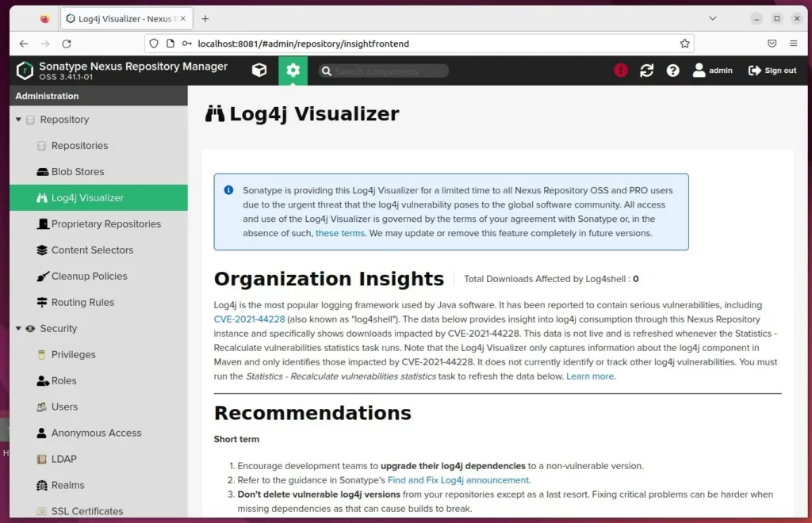Image resolution: width=812 pixels, height=523 pixels.
Task: Collapse the Security tree section
Action: (x=18, y=329)
